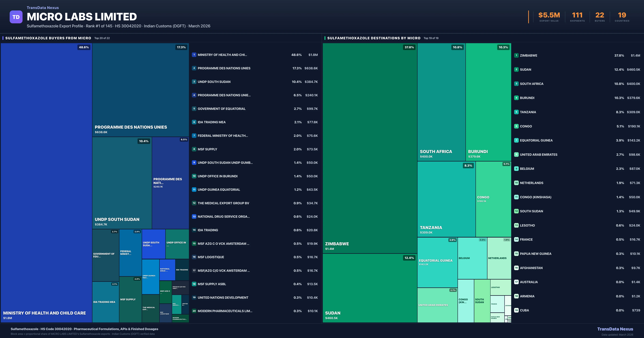Click the rank 10 badge beside NETHERLANDS
The width and height of the screenshot is (644, 338).
pos(517,183)
